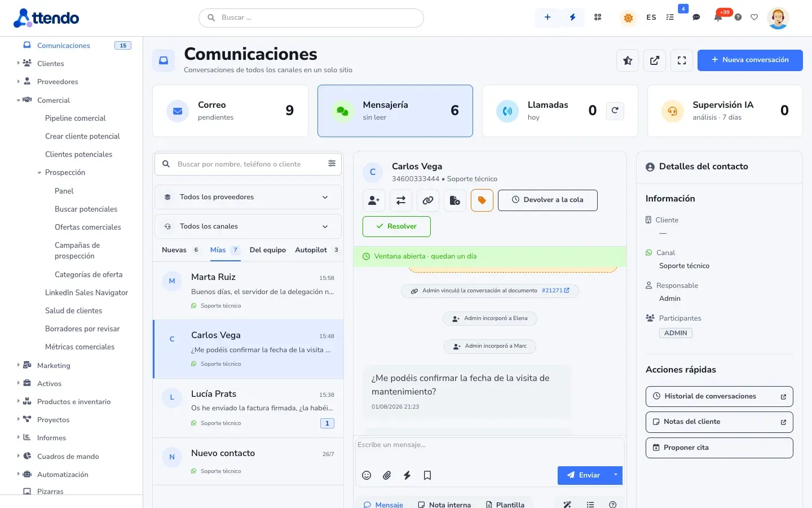Click the add participant icon in chat header

click(x=374, y=200)
